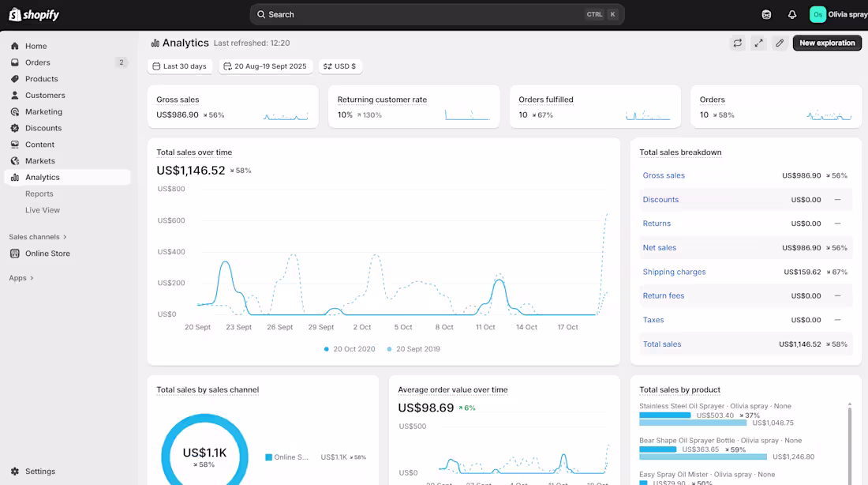
Task: Click the Olivia spray avatar
Action: pyautogui.click(x=817, y=14)
